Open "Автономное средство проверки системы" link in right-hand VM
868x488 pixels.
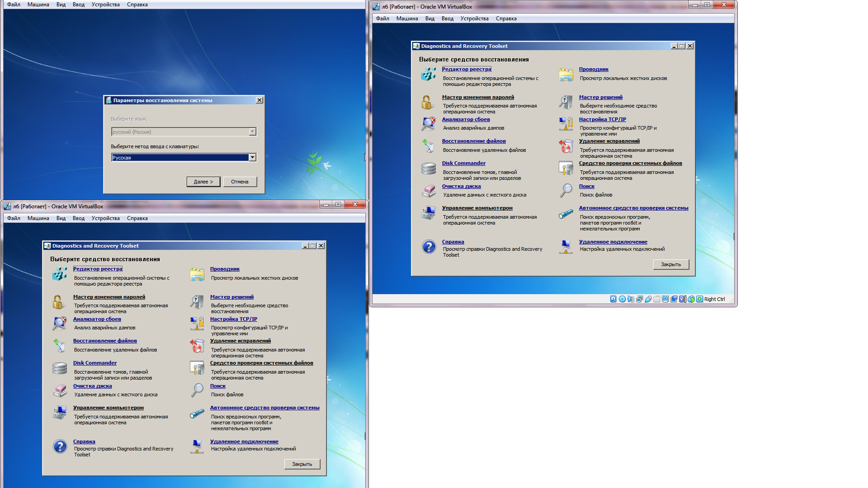point(633,208)
